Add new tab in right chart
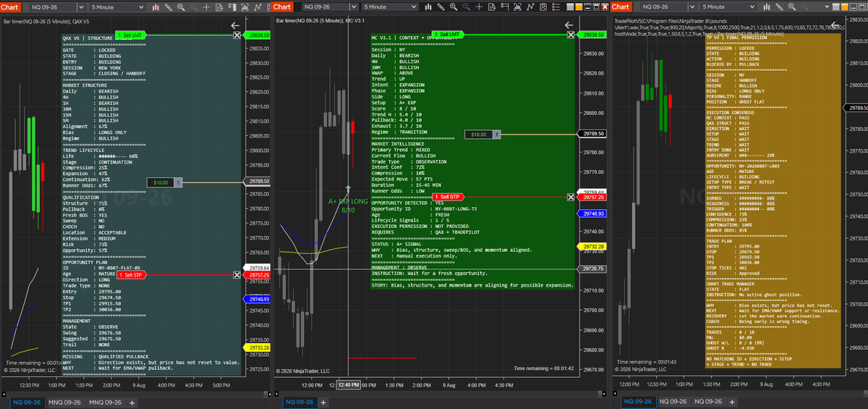 [732, 402]
